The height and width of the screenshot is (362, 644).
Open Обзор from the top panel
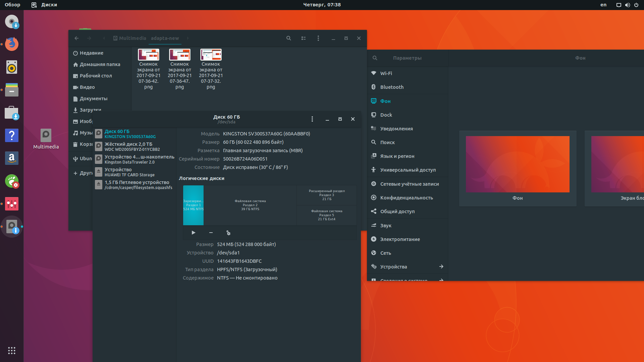coord(12,5)
